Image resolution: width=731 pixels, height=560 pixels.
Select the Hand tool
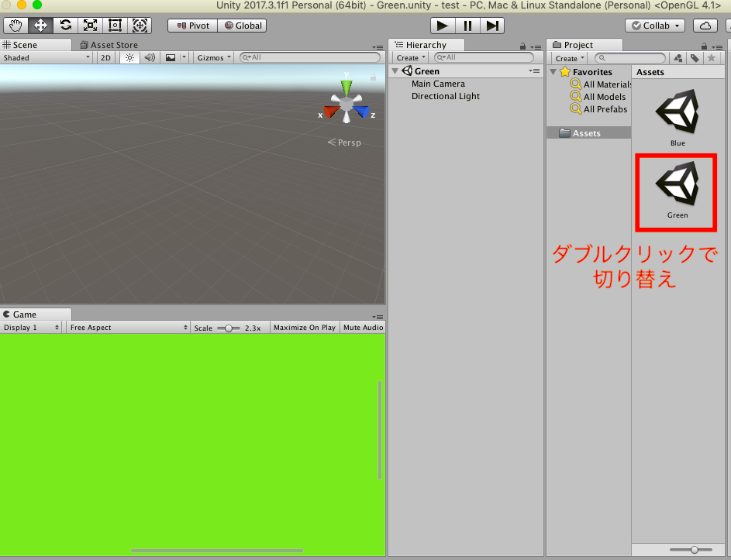coord(16,26)
